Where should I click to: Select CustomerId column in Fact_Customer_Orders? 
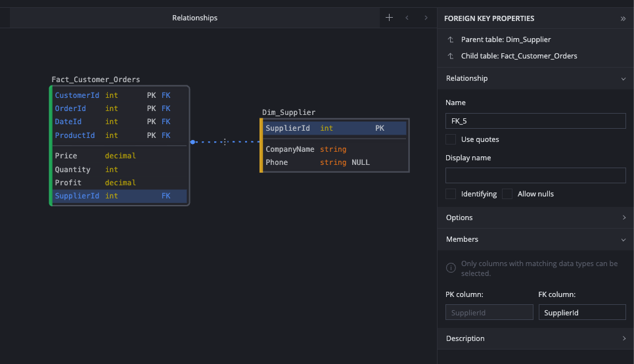(120, 95)
